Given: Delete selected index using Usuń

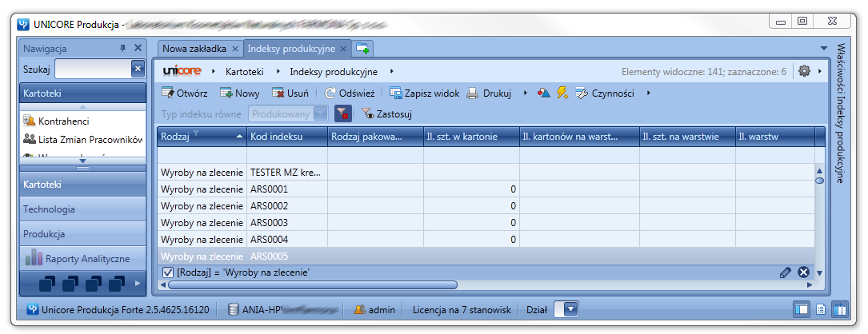Looking at the screenshot, I should click(290, 93).
